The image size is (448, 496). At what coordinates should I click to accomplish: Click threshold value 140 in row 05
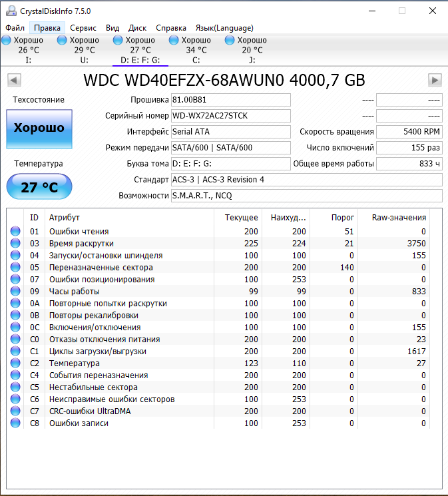[x=347, y=268]
